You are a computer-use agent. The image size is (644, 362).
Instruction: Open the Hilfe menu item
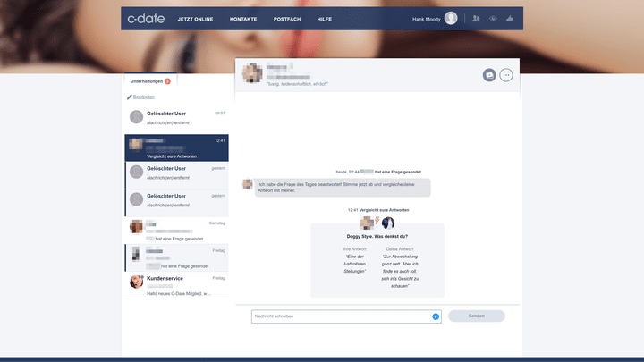(324, 19)
